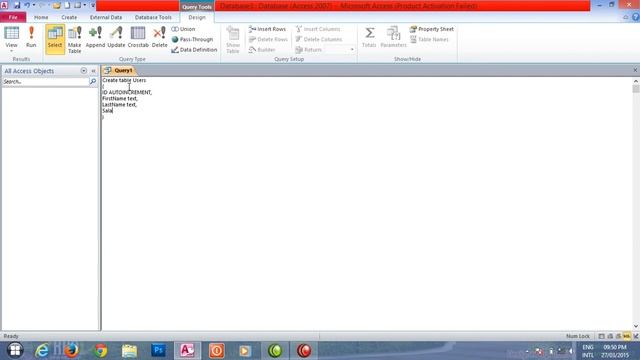
Task: Collapse the navigation pane shutter bar
Action: [x=93, y=71]
